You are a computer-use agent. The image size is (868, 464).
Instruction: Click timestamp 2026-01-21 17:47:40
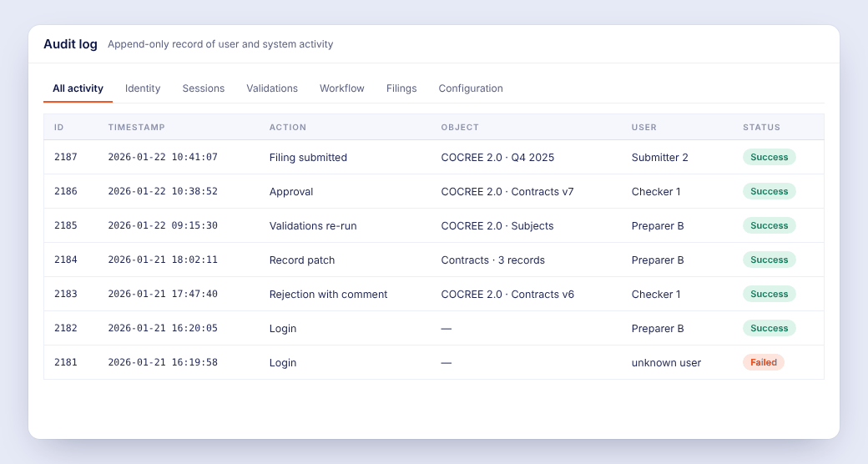click(163, 294)
